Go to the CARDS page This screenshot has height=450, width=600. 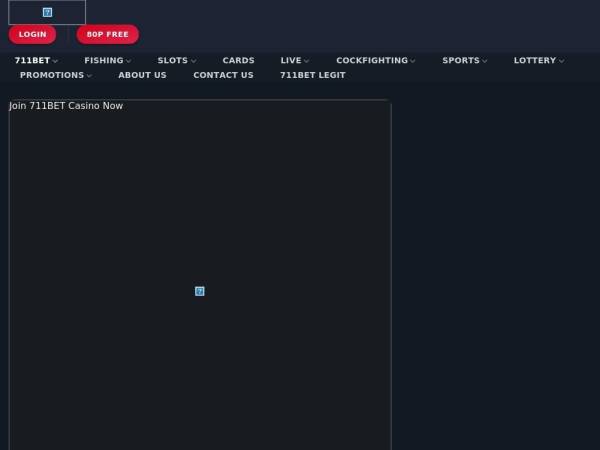point(238,60)
